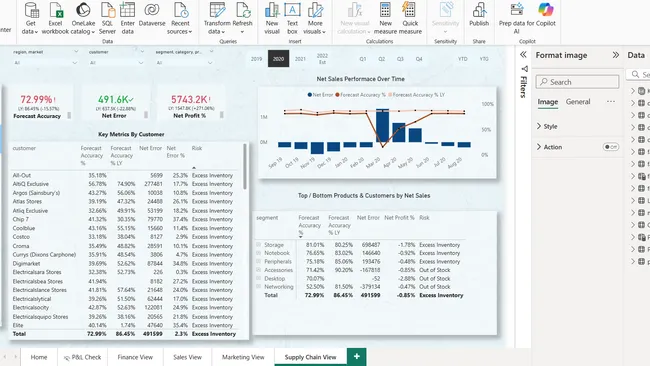Collapse the Format image pane

pos(616,55)
